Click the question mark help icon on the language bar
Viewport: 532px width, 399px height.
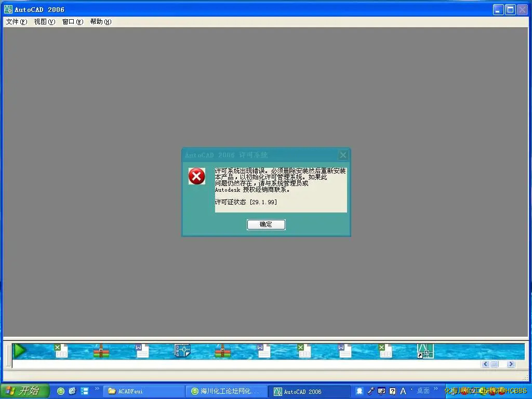[393, 391]
